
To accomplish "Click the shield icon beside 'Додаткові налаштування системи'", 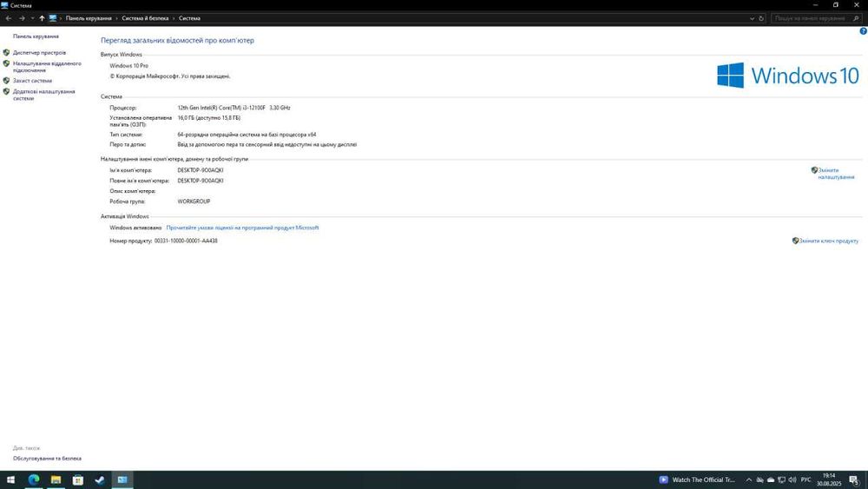I will [6, 91].
